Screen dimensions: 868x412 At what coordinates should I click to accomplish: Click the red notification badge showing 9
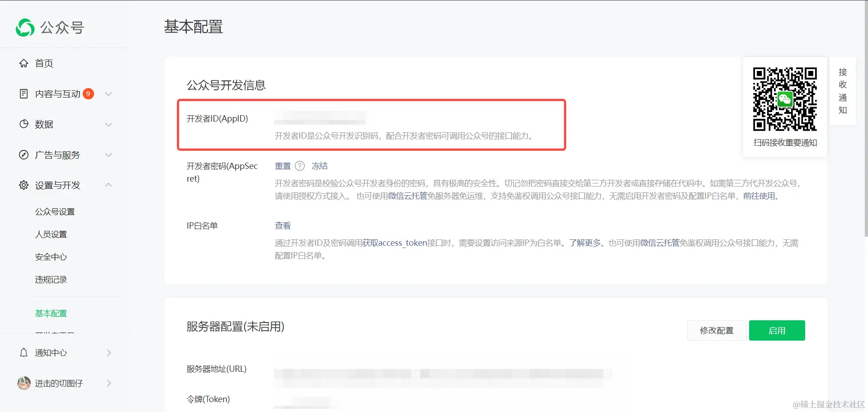[x=89, y=94]
